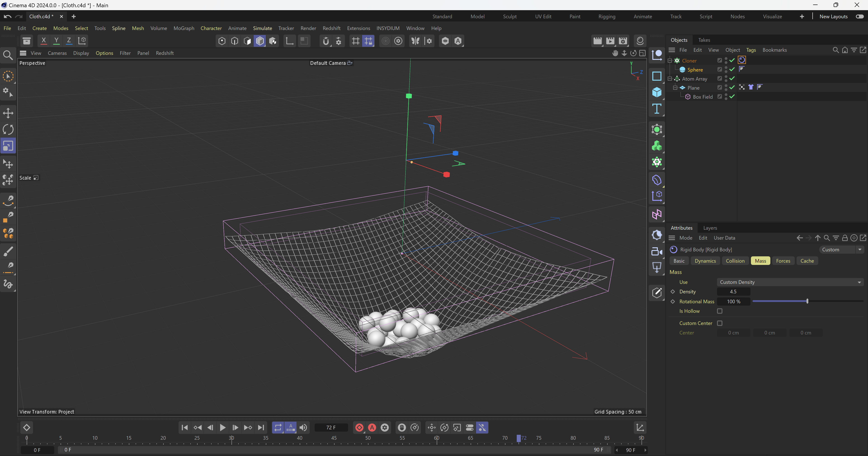Click the Rigid Body tag on Cloner
This screenshot has height=456, width=868.
(742, 60)
